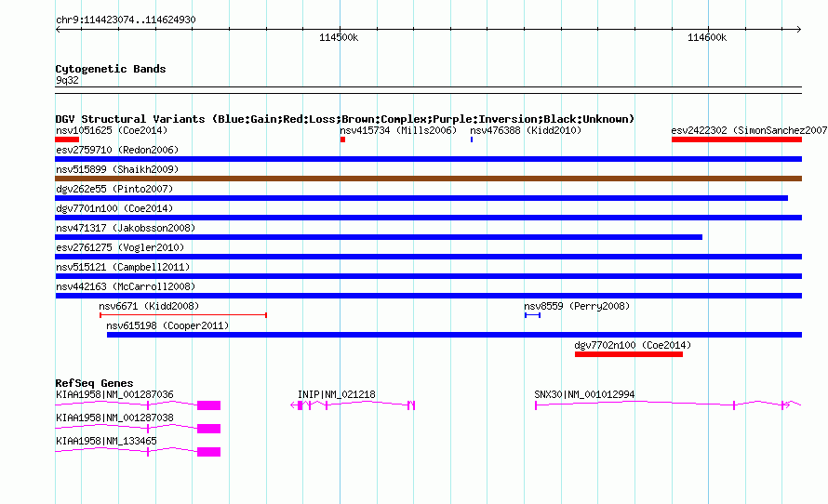
Task: Click the nsv8559 (Perry2008) label text
Action: [x=577, y=306]
